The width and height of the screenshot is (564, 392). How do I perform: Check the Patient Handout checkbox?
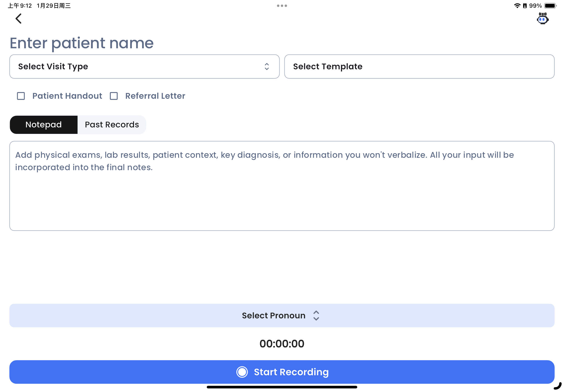pos(21,96)
